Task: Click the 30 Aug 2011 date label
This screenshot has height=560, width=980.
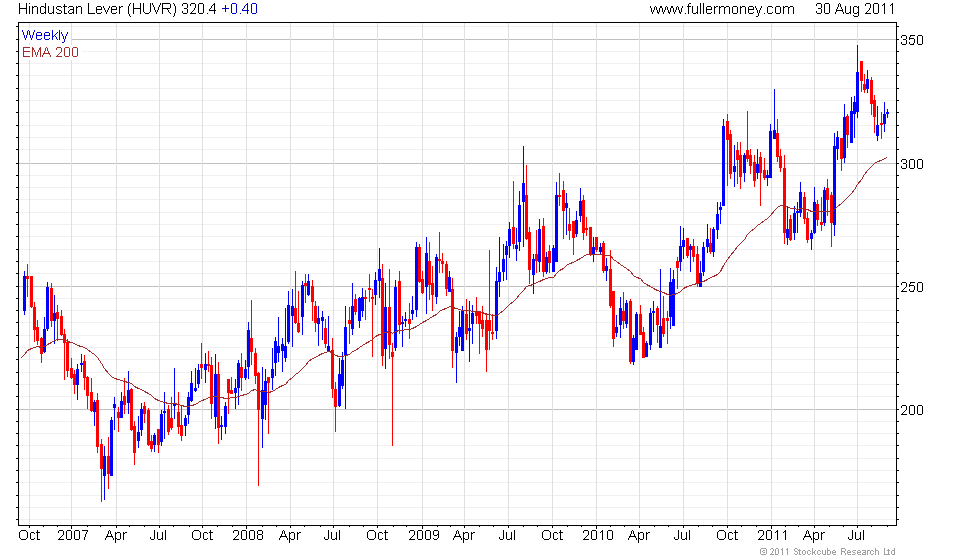Action: pyautogui.click(x=854, y=9)
